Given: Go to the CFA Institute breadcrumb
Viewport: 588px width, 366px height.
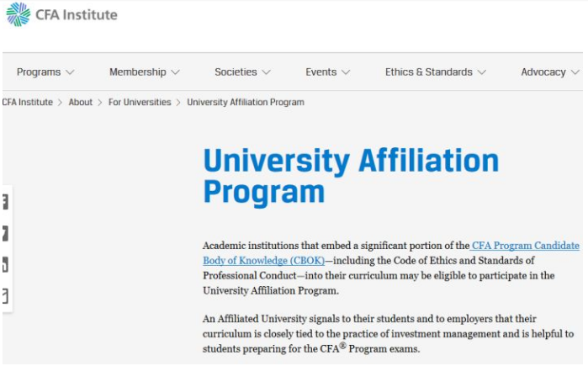Looking at the screenshot, I should click(27, 103).
